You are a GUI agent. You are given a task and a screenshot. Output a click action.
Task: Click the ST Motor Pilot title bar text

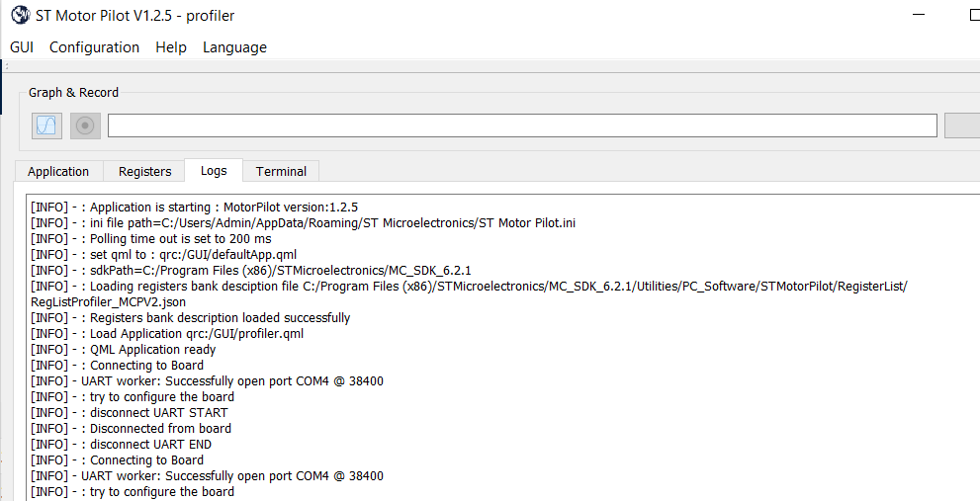pos(135,16)
